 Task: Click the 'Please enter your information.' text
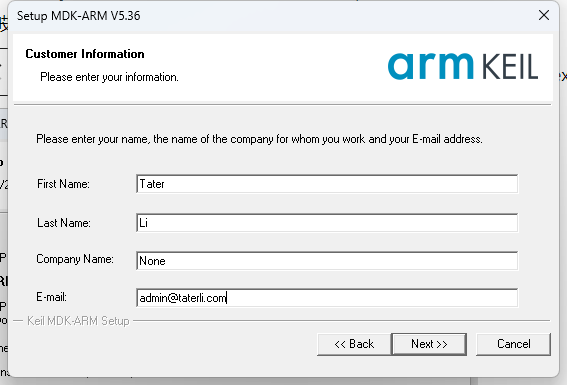click(109, 77)
